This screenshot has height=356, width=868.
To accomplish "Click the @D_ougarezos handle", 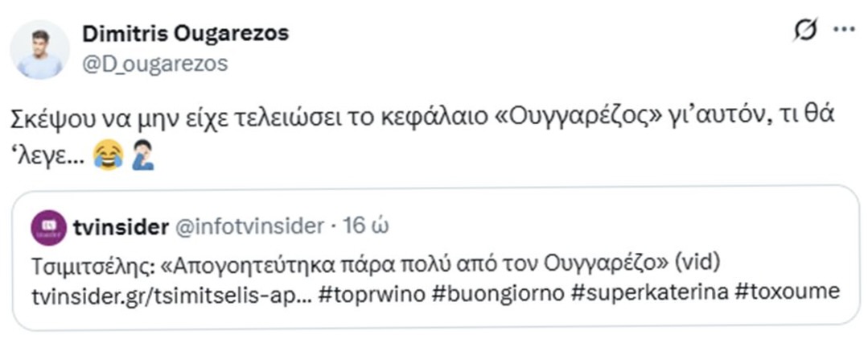I will [154, 63].
